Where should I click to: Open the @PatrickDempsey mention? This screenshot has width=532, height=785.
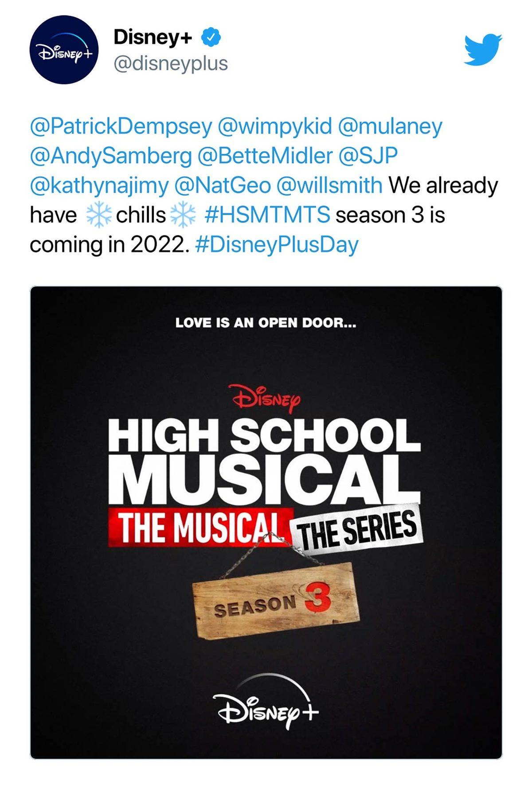coord(121,126)
